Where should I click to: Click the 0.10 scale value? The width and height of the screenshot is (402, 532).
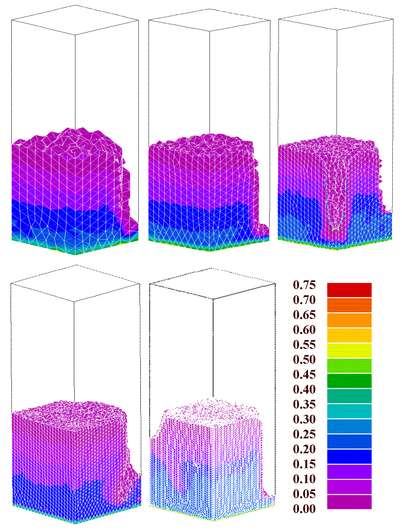click(304, 479)
